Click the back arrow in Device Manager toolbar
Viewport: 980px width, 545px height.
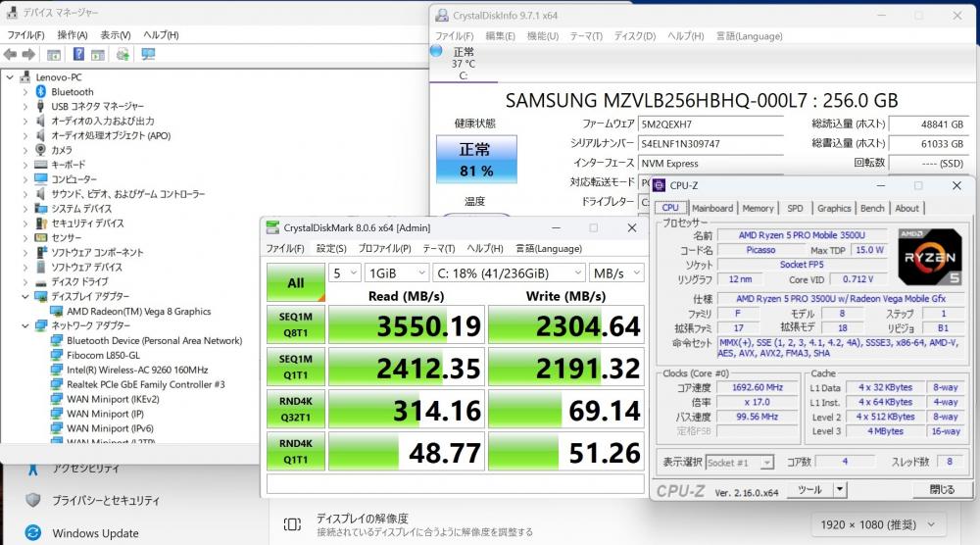coord(10,54)
